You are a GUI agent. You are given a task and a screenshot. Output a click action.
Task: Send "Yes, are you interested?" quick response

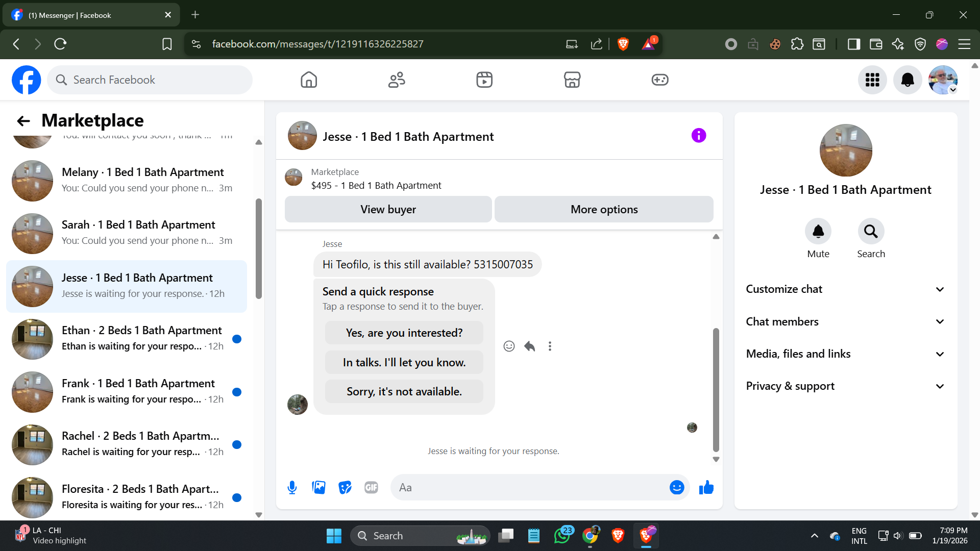(x=404, y=333)
